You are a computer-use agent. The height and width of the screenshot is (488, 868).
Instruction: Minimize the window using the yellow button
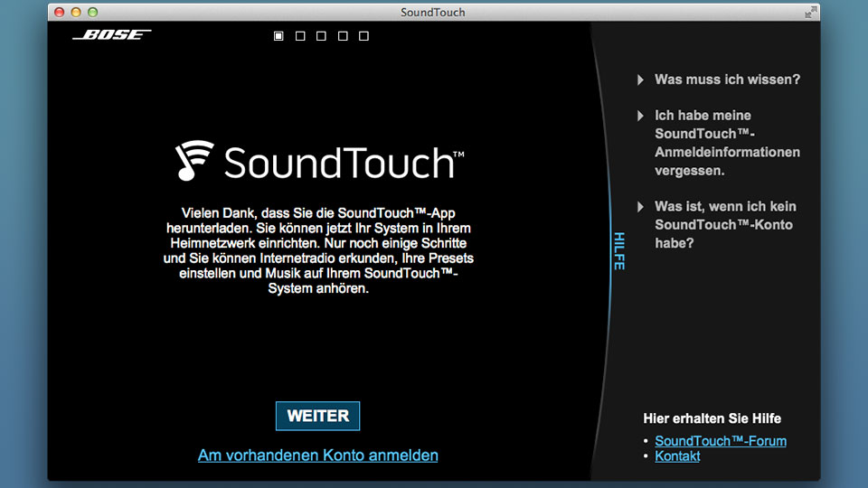coord(76,12)
